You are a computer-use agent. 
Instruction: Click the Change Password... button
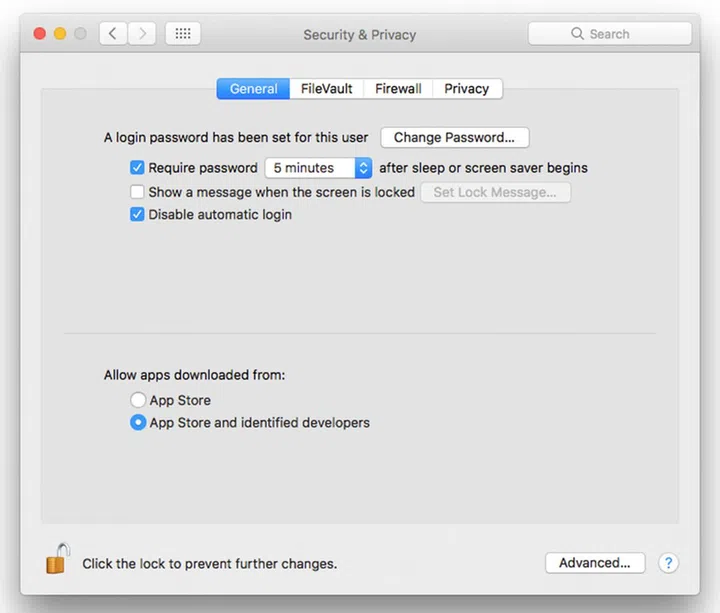point(455,137)
